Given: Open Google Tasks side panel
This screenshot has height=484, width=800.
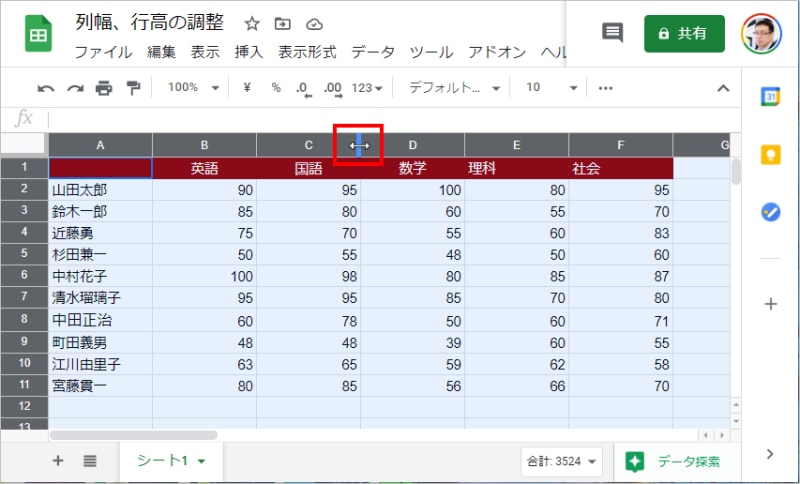Looking at the screenshot, I should tap(770, 212).
